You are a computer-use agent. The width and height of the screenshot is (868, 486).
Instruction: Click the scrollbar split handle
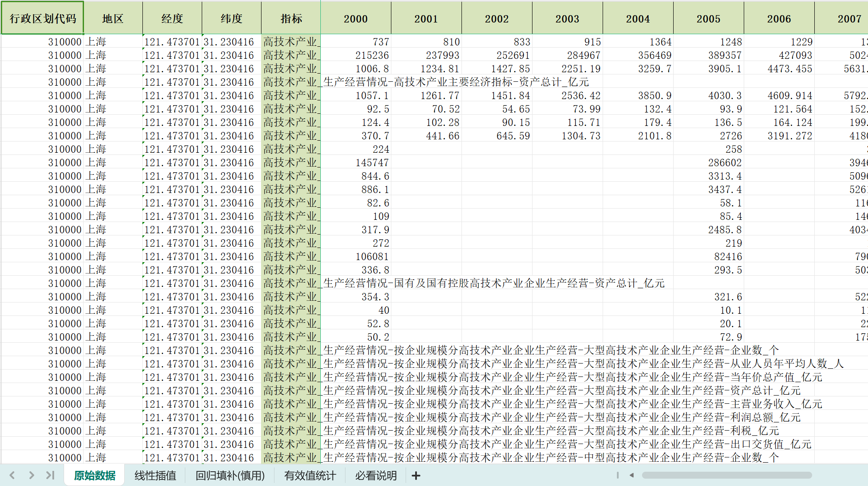[x=617, y=475]
